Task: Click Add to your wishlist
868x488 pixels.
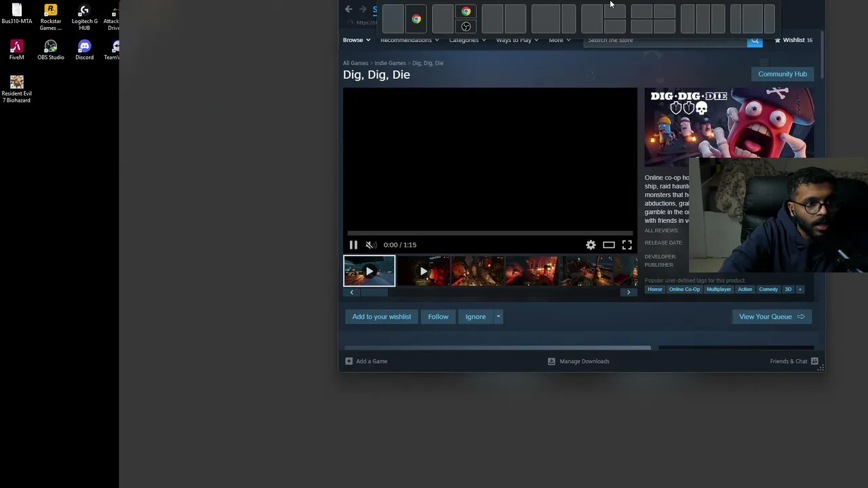Action: [x=381, y=317]
